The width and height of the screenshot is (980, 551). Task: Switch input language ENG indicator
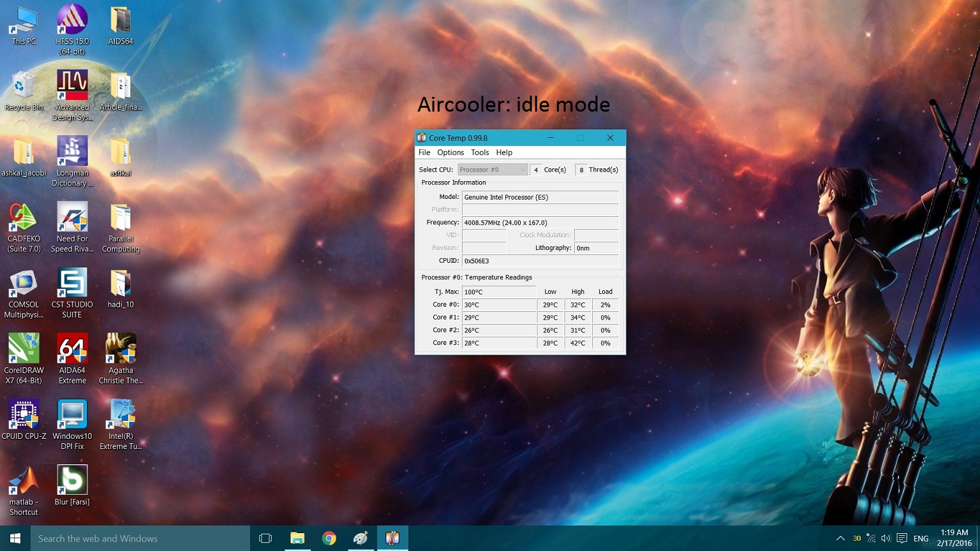pyautogui.click(x=921, y=539)
